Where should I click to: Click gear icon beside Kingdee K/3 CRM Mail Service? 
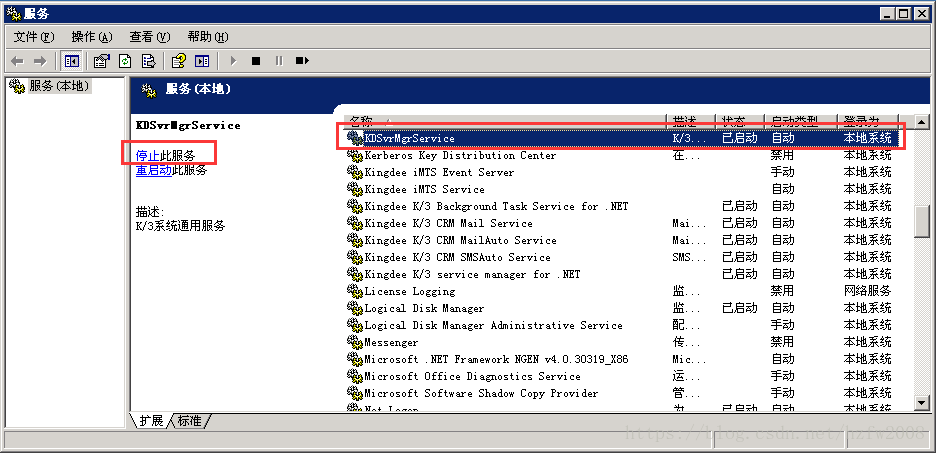355,224
